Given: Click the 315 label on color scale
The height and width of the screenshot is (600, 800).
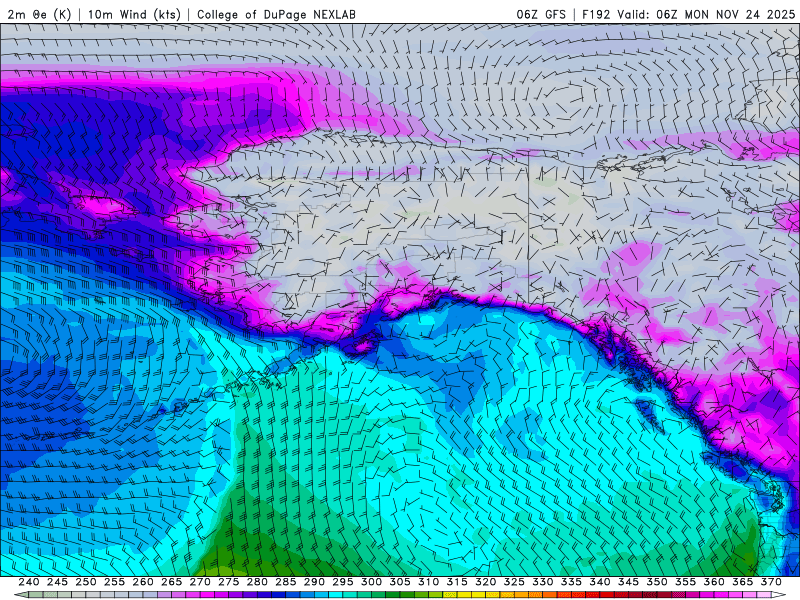Looking at the screenshot, I should click(x=457, y=582).
